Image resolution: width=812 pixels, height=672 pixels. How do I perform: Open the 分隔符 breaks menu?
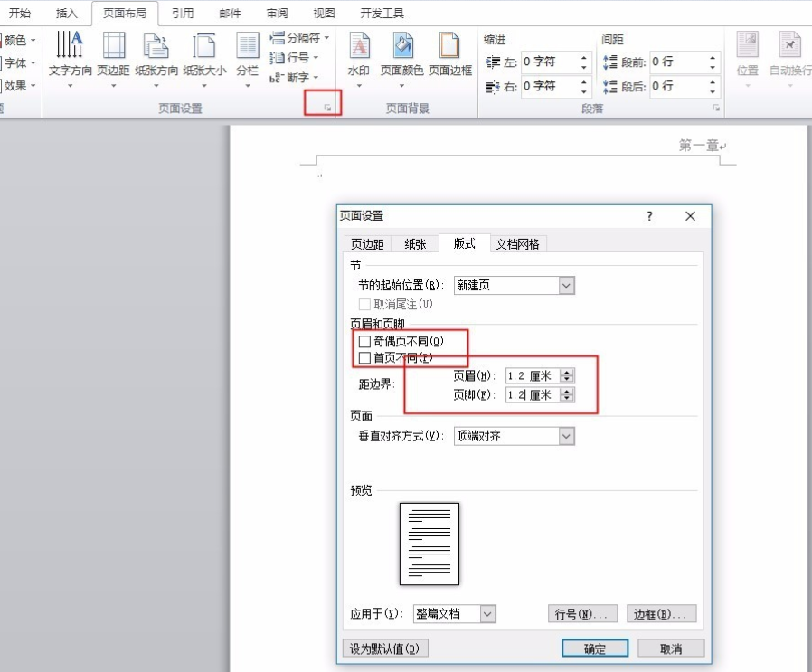tap(299, 38)
